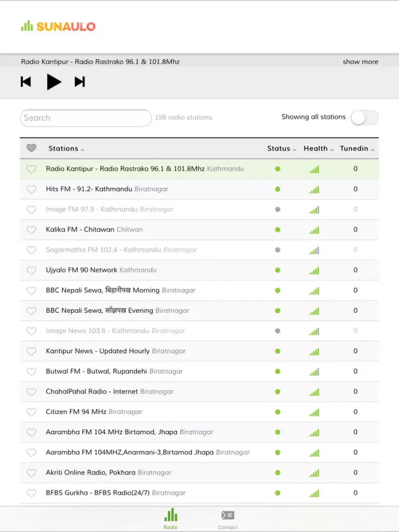
Task: Select Image FM 97.9 - Kathmandu station
Action: [199, 209]
